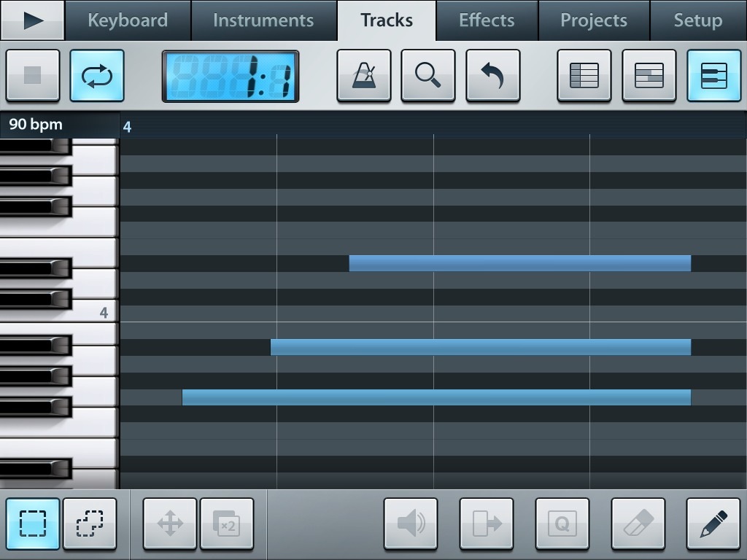747x560 pixels.
Task: Open the Keyboard tab
Action: [x=128, y=20]
